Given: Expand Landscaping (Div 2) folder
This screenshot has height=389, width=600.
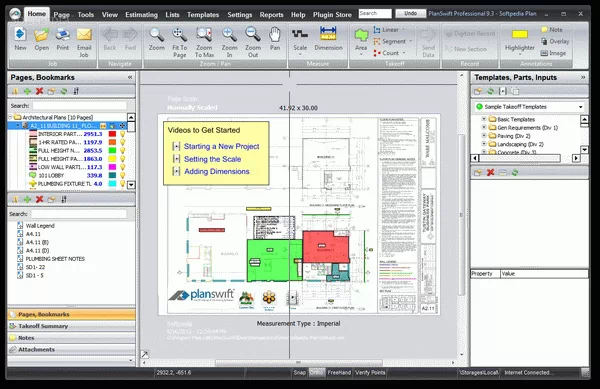Looking at the screenshot, I should coord(484,144).
